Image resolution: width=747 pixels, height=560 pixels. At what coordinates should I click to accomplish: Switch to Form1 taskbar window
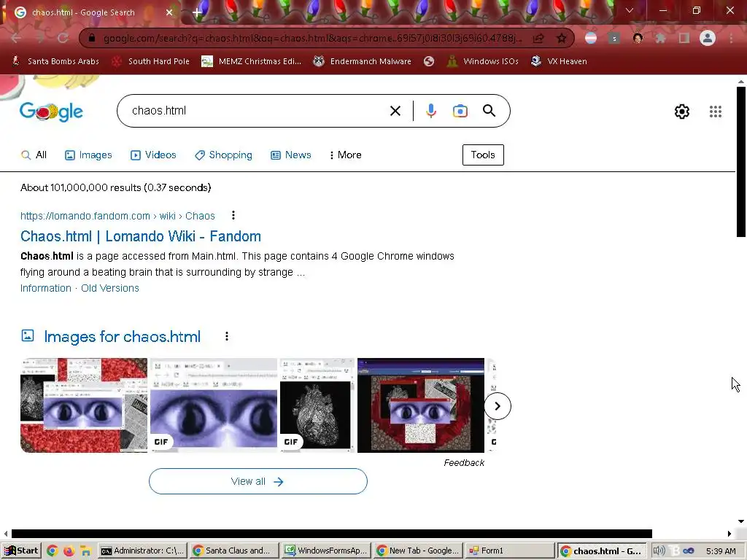pyautogui.click(x=510, y=551)
